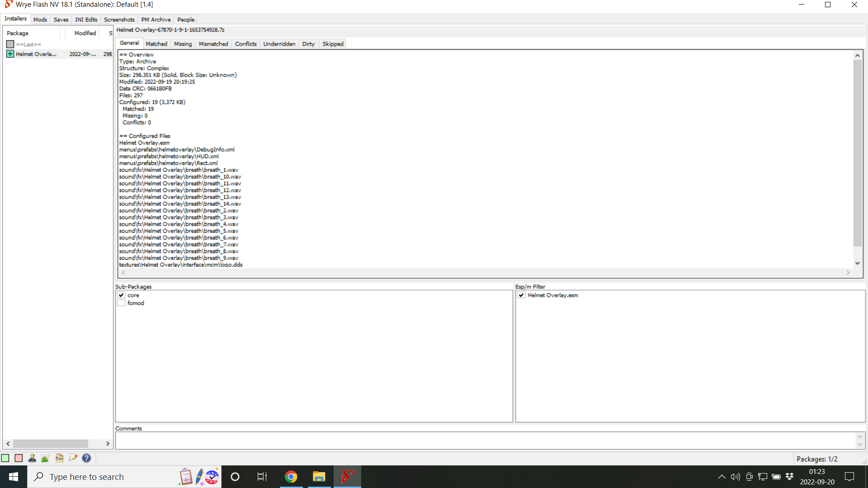Click inside the Comments text field
The height and width of the screenshot is (488, 868).
pos(486,441)
